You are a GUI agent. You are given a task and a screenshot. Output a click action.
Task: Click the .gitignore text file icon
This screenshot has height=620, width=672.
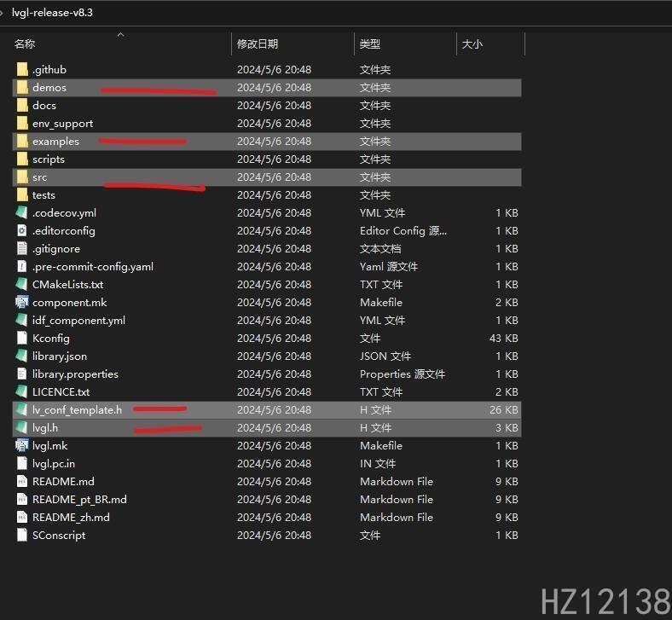[22, 248]
